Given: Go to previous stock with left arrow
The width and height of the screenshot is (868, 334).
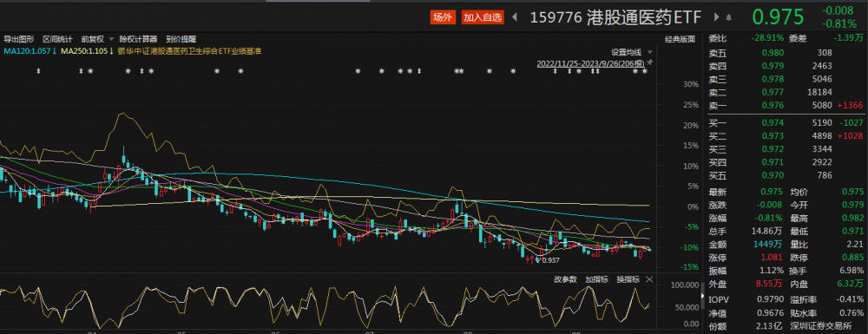Looking at the screenshot, I should tap(515, 17).
